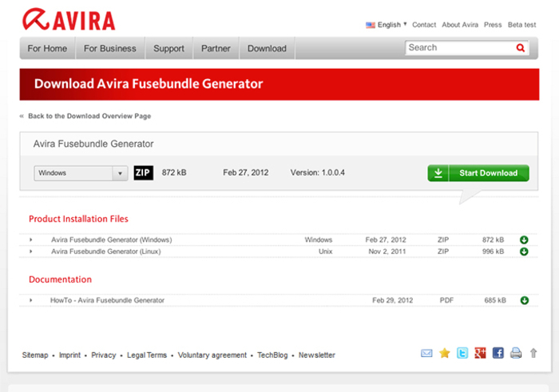Viewport: 559px width, 392px height.
Task: Click HowTo - Avira Fusebundle Generator text
Action: coord(107,300)
